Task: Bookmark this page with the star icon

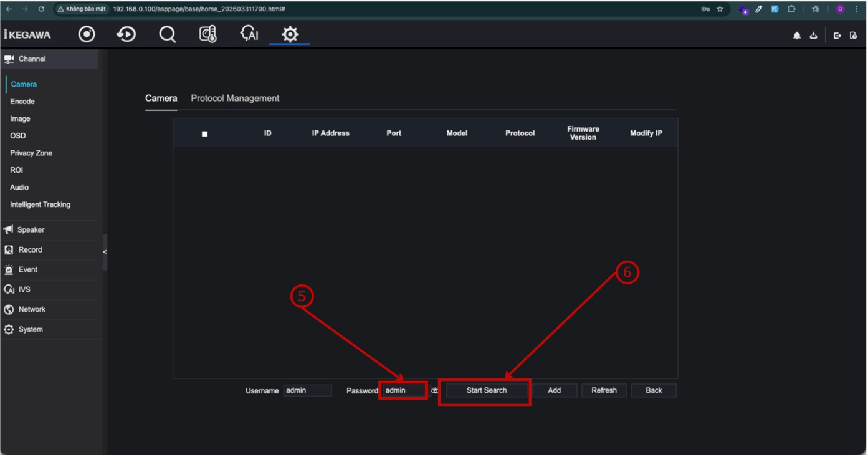Action: tap(720, 9)
